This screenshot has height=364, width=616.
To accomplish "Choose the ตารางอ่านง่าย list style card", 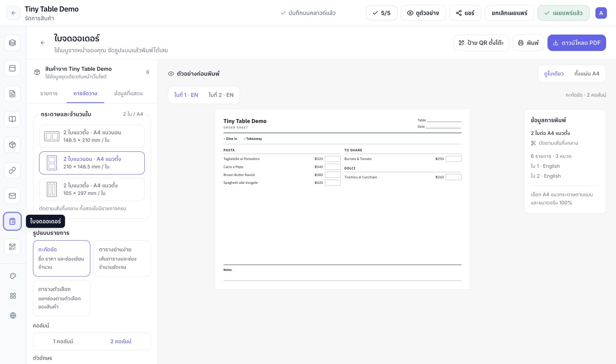I will [x=122, y=258].
